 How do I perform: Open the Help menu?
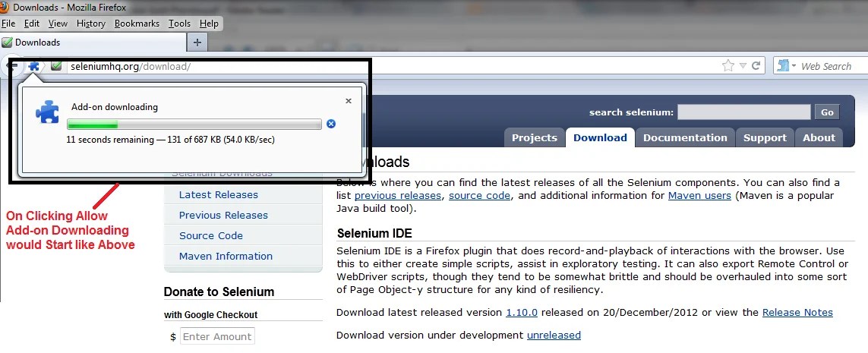(x=209, y=24)
